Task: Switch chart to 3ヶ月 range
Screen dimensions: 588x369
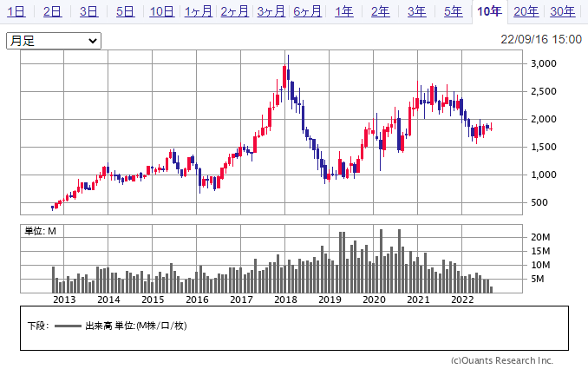Action: [271, 11]
